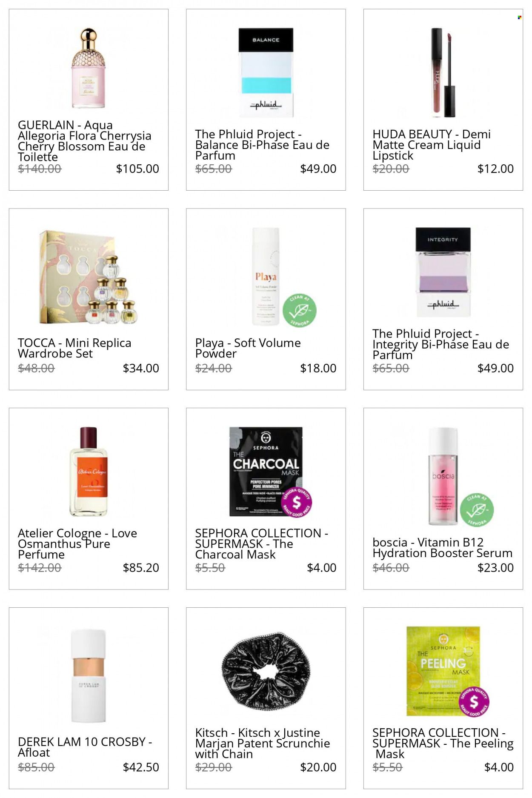Image resolution: width=532 pixels, height=798 pixels.
Task: Select the boscia Vitamin B12 Hydration Booster title
Action: click(442, 548)
